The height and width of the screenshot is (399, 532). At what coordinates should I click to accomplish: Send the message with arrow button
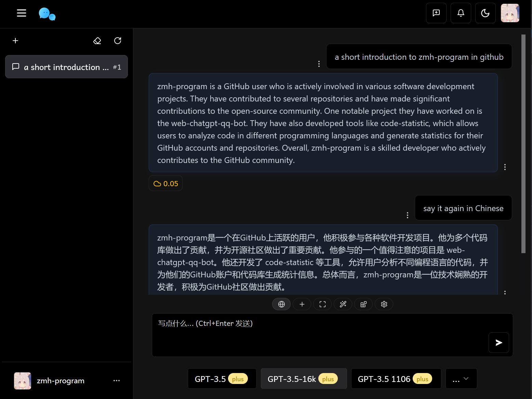(499, 342)
